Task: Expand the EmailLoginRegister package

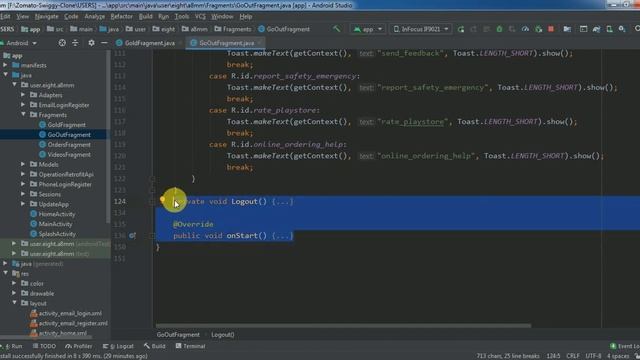Action: 23,105
